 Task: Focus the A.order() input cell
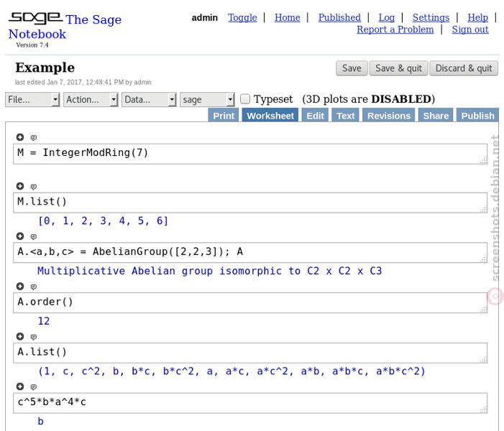pyautogui.click(x=250, y=303)
